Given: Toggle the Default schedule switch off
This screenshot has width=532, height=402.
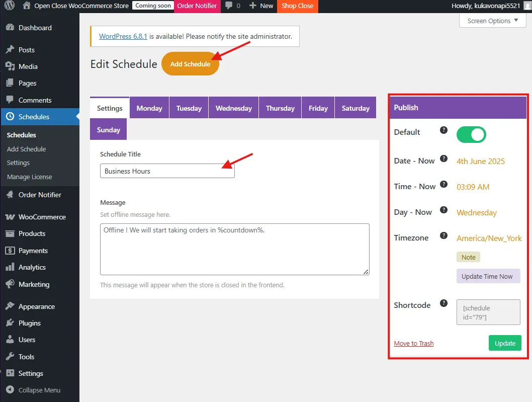Looking at the screenshot, I should click(x=471, y=134).
